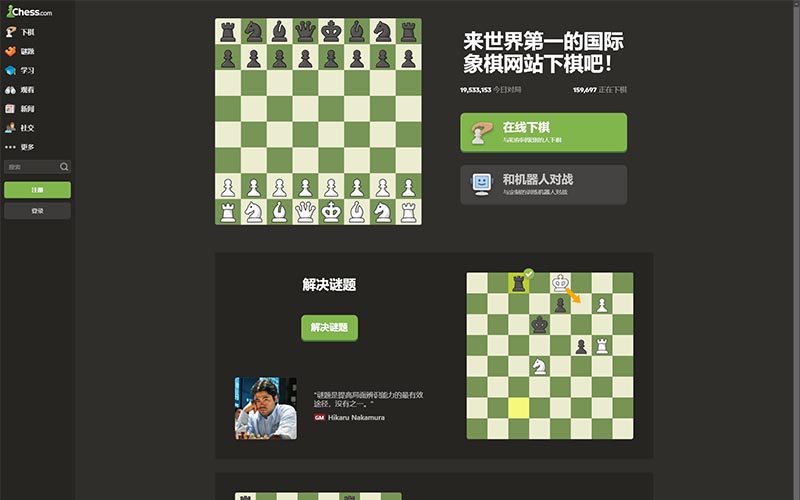Click the green 解决谜题 puzzle button
This screenshot has width=800, height=500.
329,328
